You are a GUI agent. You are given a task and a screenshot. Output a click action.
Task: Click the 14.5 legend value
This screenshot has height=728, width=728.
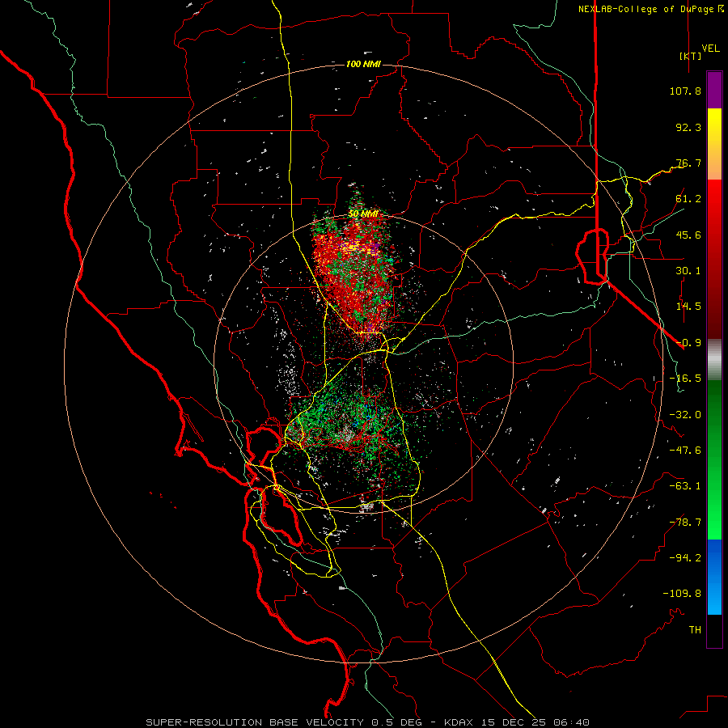pos(688,307)
